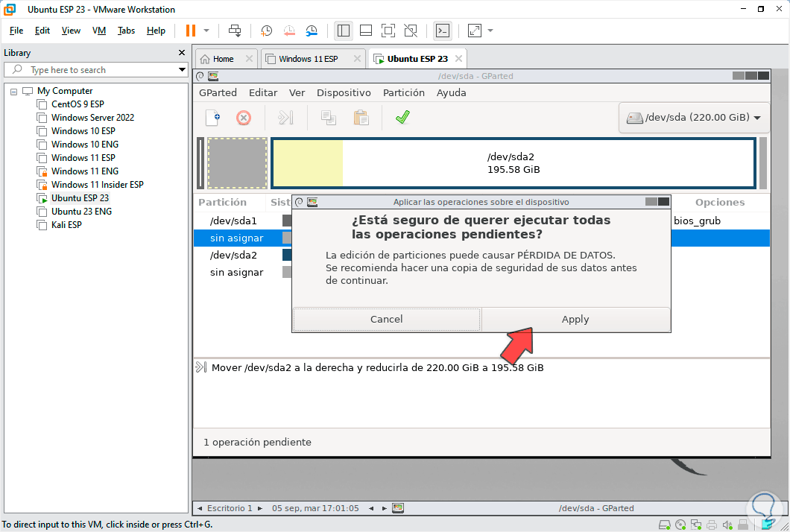Viewport: 790px width, 532px height.
Task: Select Kali ESP in the library
Action: tap(66, 225)
